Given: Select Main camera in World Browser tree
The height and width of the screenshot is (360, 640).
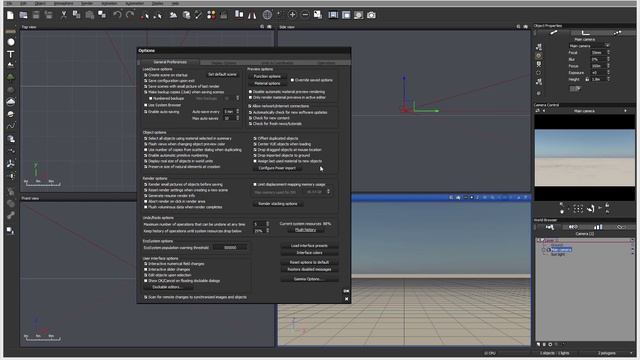Looking at the screenshot, I should click(562, 249).
